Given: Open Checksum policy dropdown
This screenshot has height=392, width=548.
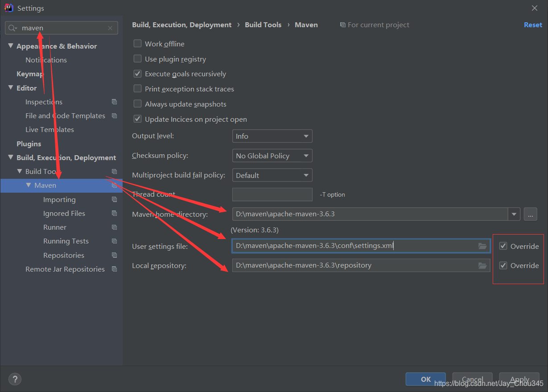Looking at the screenshot, I should pyautogui.click(x=272, y=156).
